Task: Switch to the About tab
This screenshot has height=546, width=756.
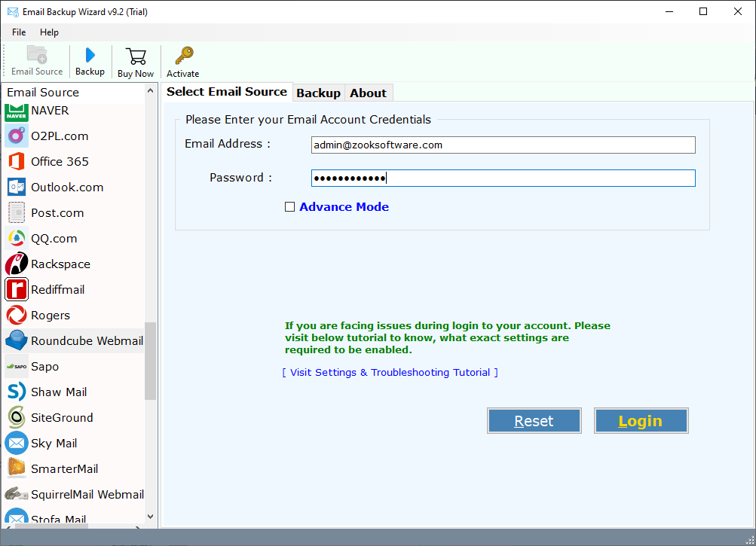Action: [369, 93]
